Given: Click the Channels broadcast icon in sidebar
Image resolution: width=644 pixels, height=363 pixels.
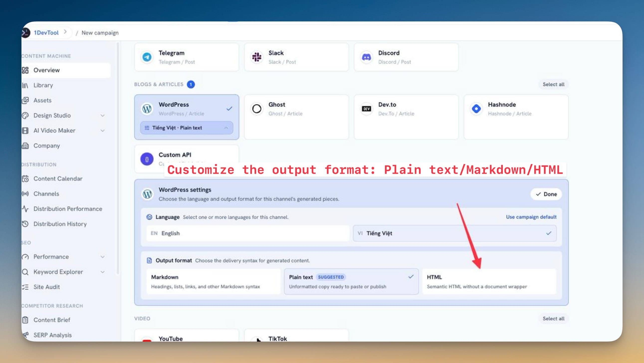Looking at the screenshot, I should point(25,194).
